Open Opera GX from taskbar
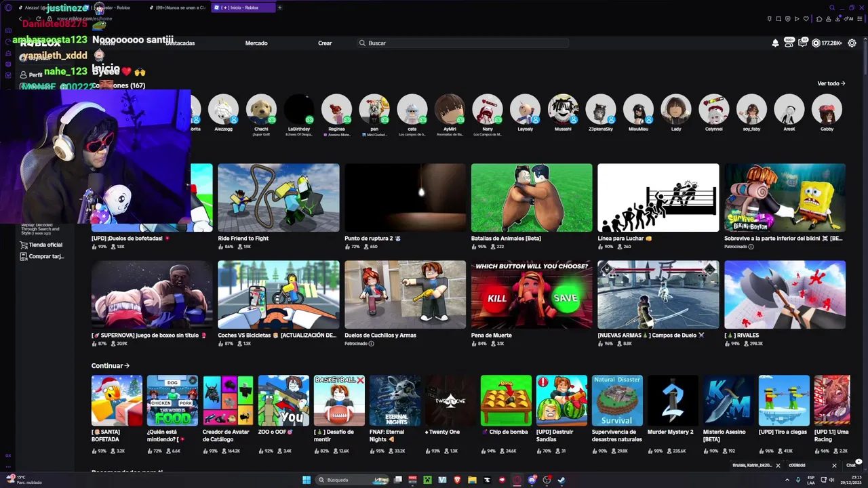Screen dimensions: 868x488 coord(517,480)
